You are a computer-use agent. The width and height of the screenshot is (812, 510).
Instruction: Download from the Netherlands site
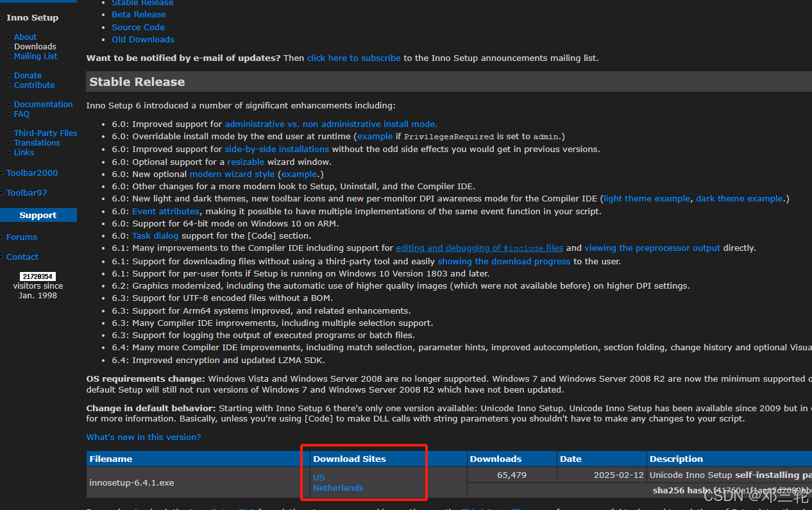click(x=338, y=488)
